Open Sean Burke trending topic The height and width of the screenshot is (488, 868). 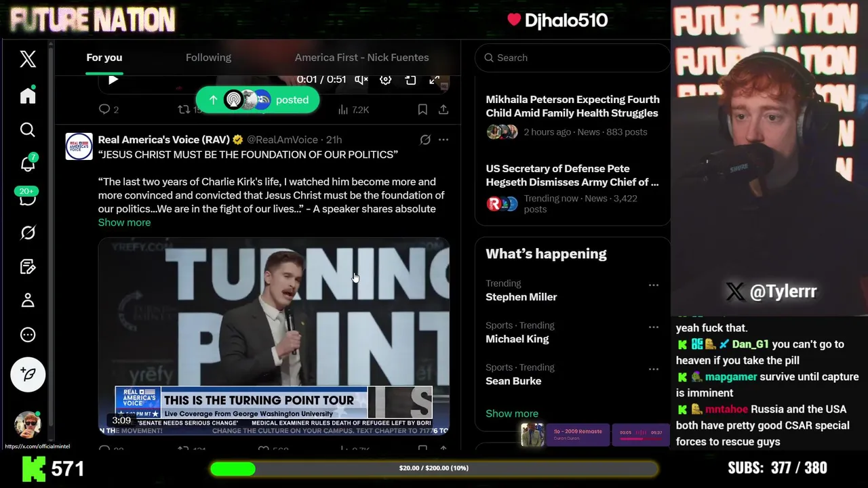tap(513, 381)
